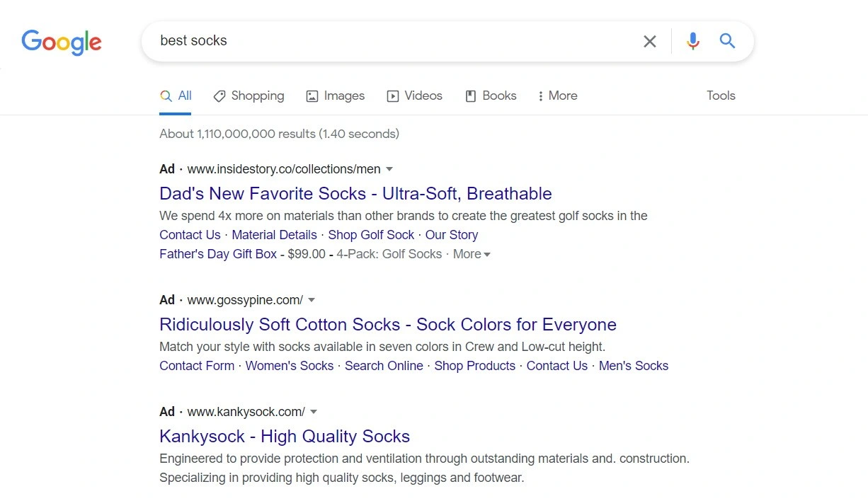This screenshot has width=868, height=501.
Task: Clear the search box with the X icon
Action: coord(649,41)
